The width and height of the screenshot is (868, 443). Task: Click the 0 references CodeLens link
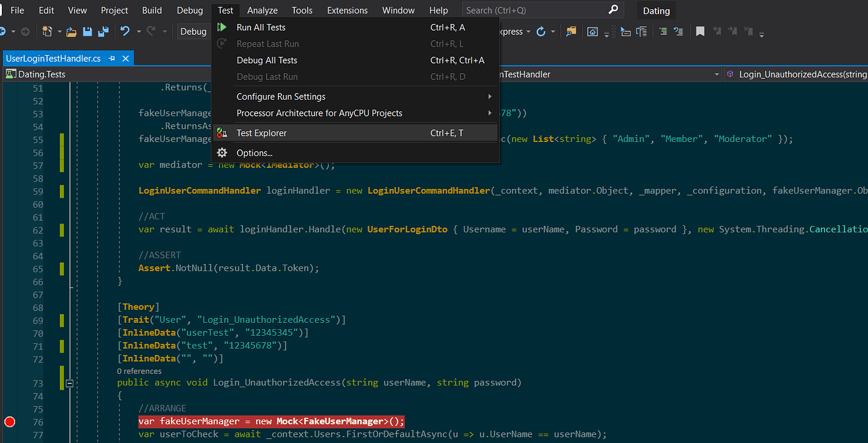tap(139, 371)
